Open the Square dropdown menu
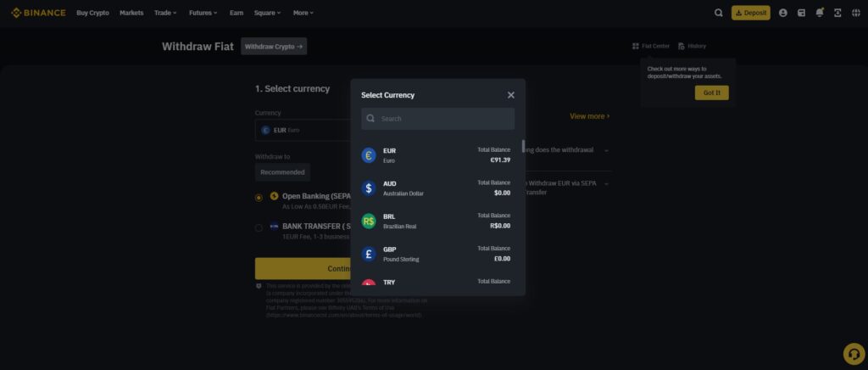 pyautogui.click(x=267, y=13)
